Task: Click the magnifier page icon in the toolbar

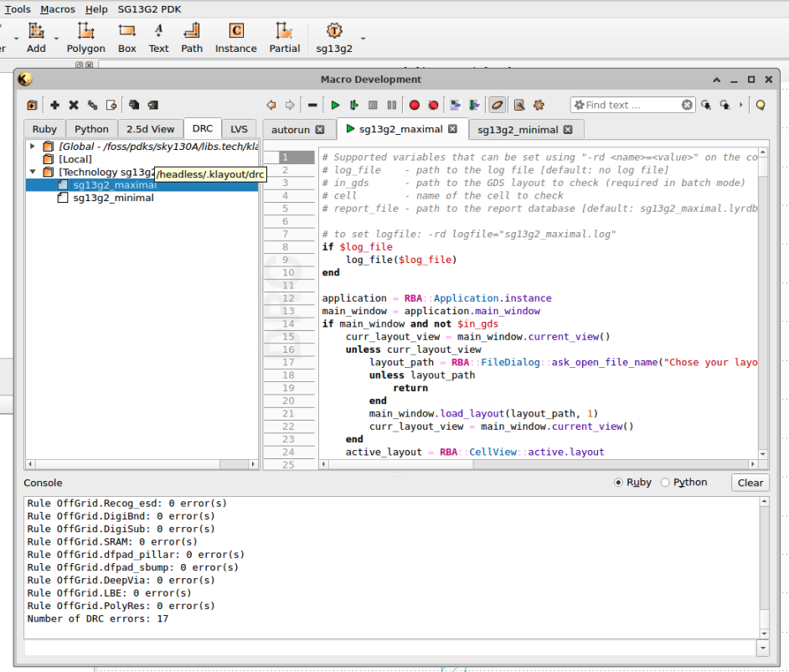Action: [520, 105]
